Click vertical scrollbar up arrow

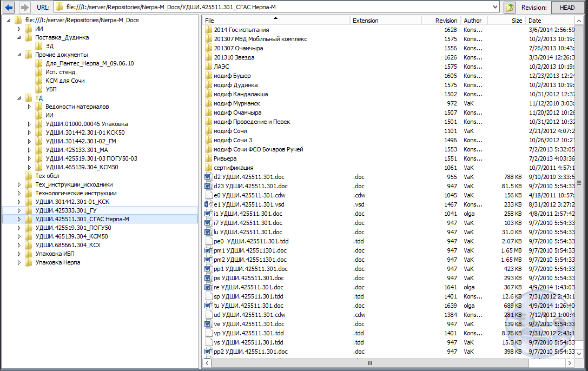point(579,21)
